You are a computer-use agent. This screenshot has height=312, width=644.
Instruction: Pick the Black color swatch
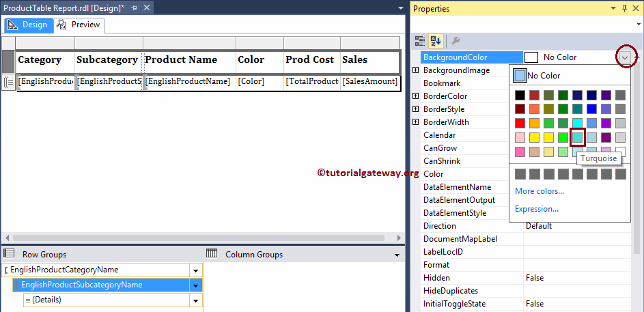pos(520,96)
